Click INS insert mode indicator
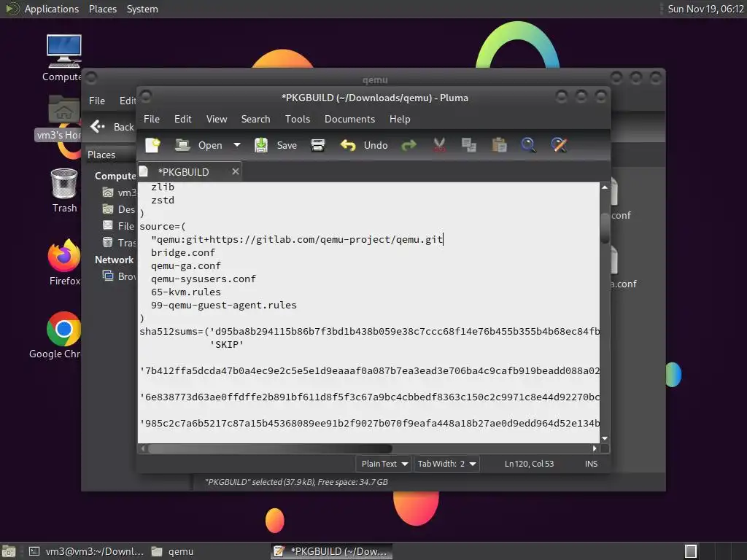The image size is (747, 560). (591, 464)
